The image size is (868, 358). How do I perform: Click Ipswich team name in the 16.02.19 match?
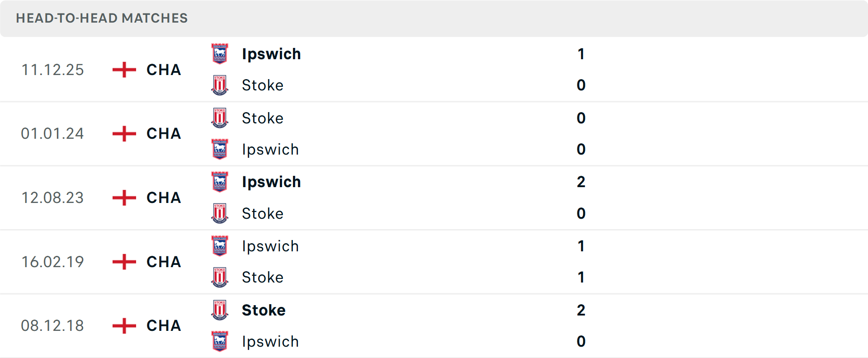pyautogui.click(x=270, y=246)
